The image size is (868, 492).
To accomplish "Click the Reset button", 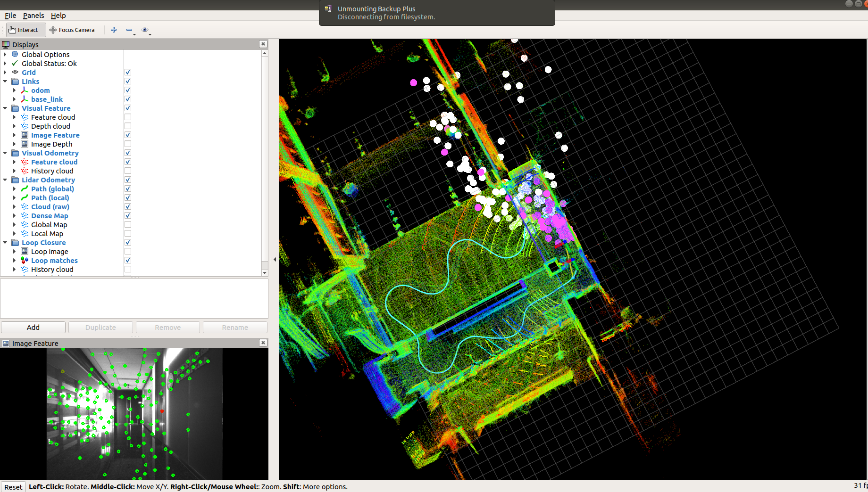I will (x=13, y=487).
